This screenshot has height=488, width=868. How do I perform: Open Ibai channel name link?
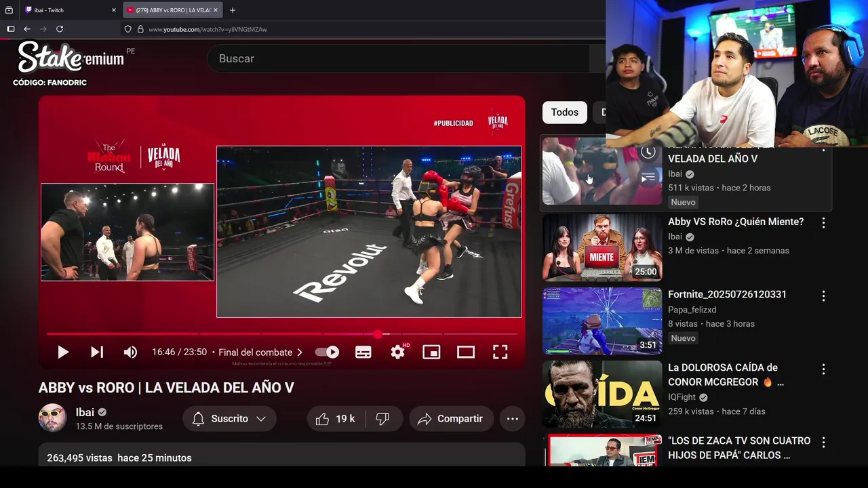pyautogui.click(x=85, y=412)
